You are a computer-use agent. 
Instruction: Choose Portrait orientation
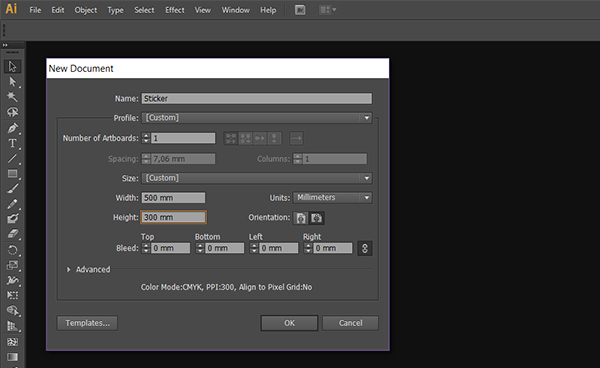(301, 218)
